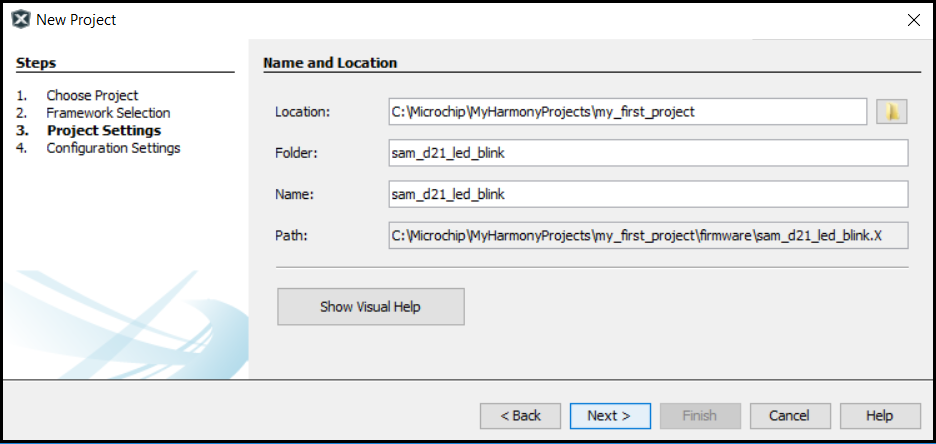Select the Configuration Settings step
The height and width of the screenshot is (444, 936).
coord(113,148)
